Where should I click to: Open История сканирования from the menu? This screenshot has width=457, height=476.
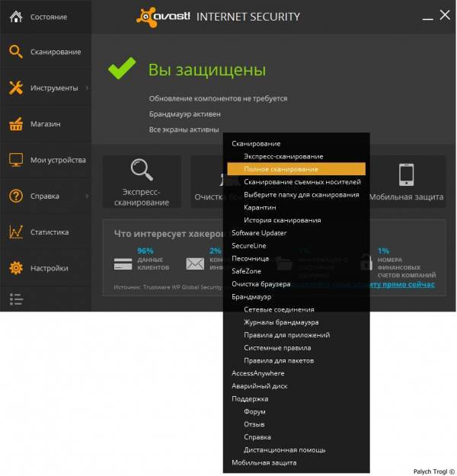(x=283, y=220)
